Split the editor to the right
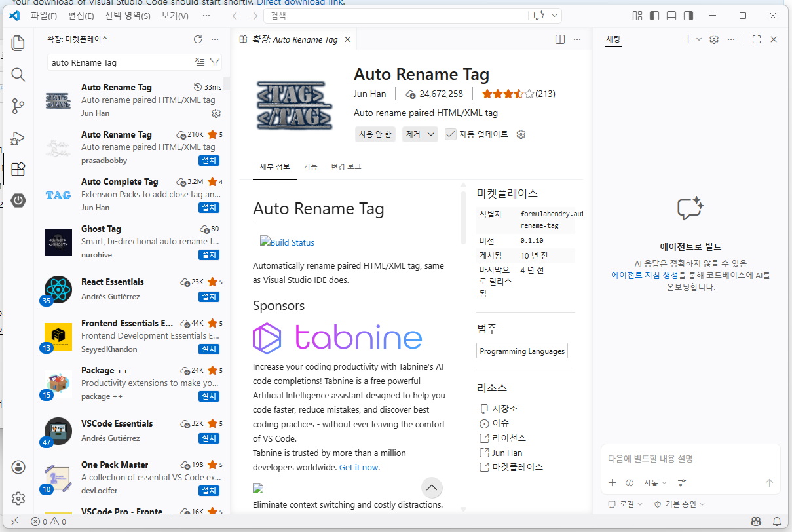 click(560, 39)
